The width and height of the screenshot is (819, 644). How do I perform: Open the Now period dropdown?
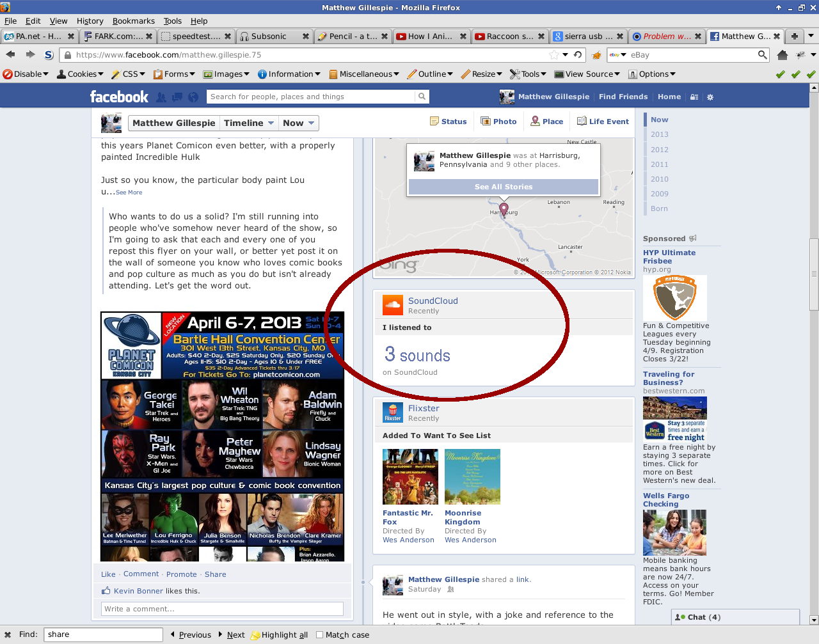[299, 123]
